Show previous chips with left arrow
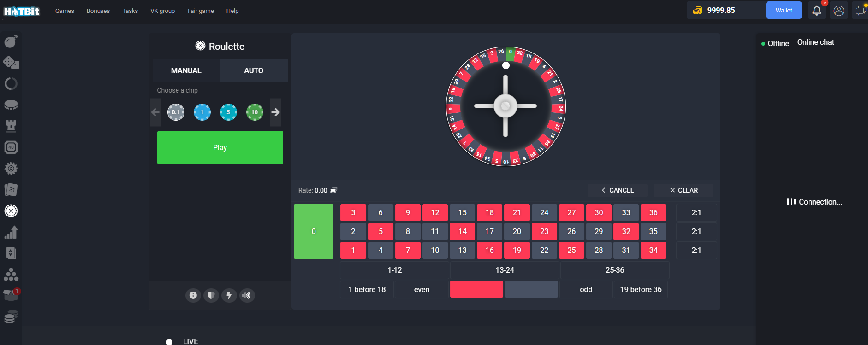The image size is (868, 345). pos(155,112)
